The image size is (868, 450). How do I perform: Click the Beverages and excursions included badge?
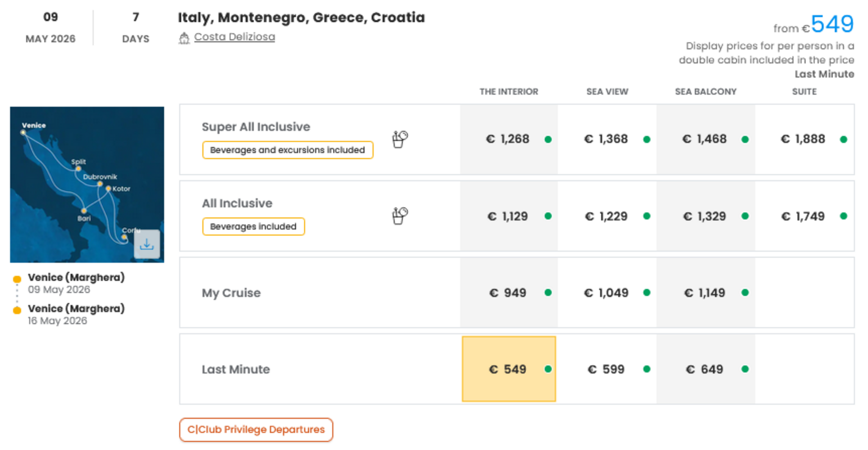[287, 150]
